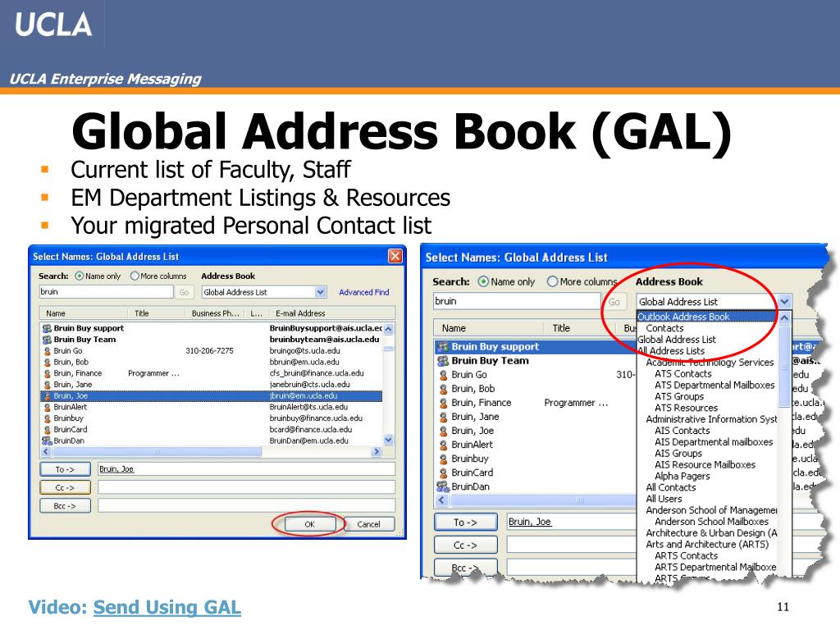This screenshot has width=840, height=630.
Task: Select Bruin, Joe row in left dialog
Action: [x=211, y=396]
